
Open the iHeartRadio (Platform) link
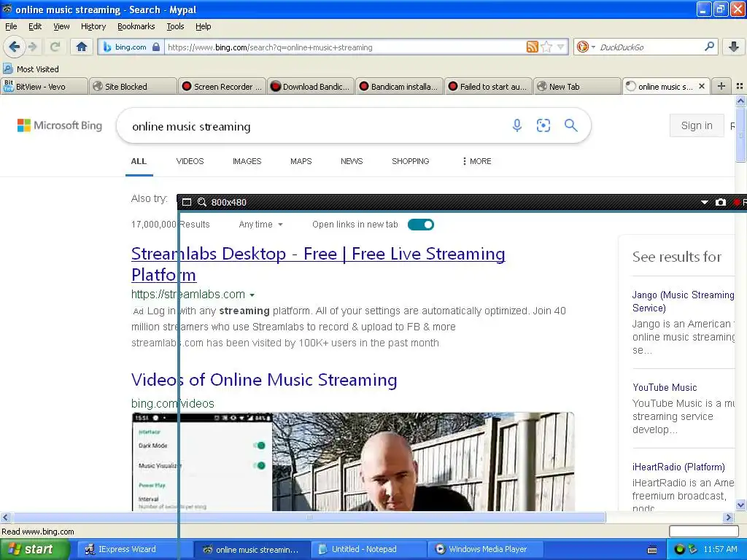pyautogui.click(x=678, y=467)
